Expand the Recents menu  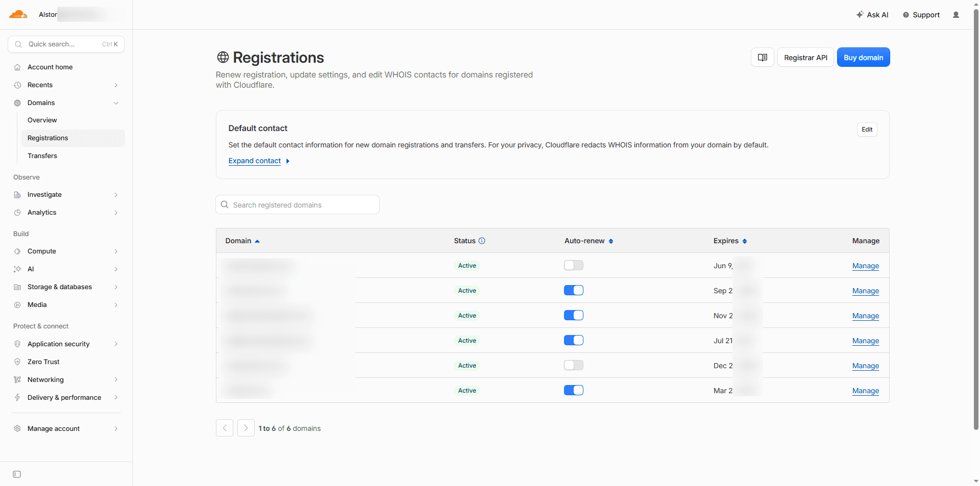point(66,85)
